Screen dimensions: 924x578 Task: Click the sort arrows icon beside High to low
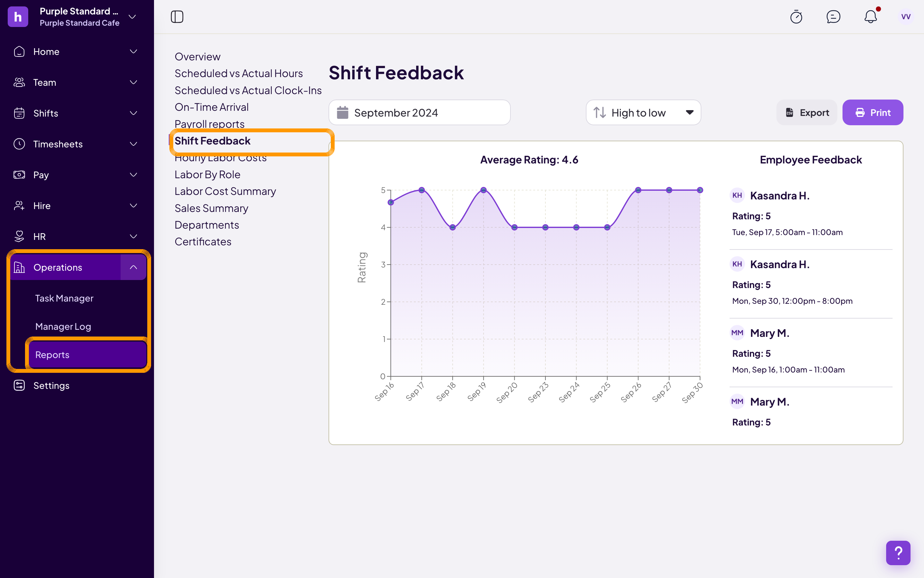pos(599,112)
